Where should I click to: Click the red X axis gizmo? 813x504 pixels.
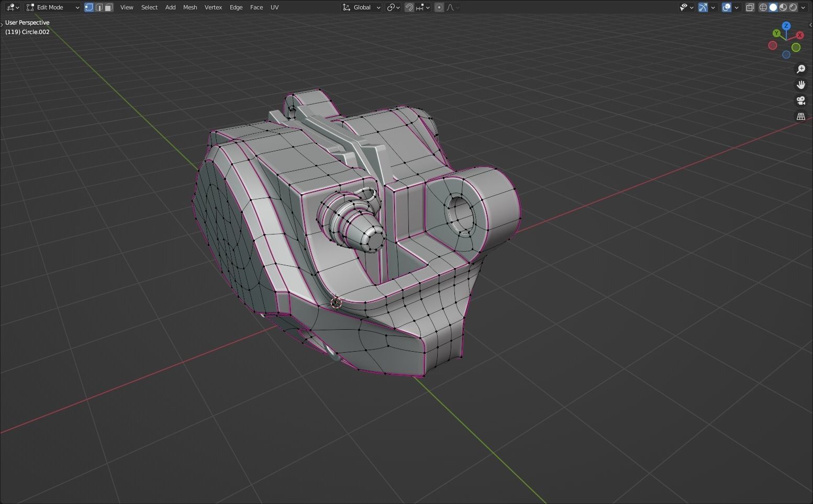(800, 35)
